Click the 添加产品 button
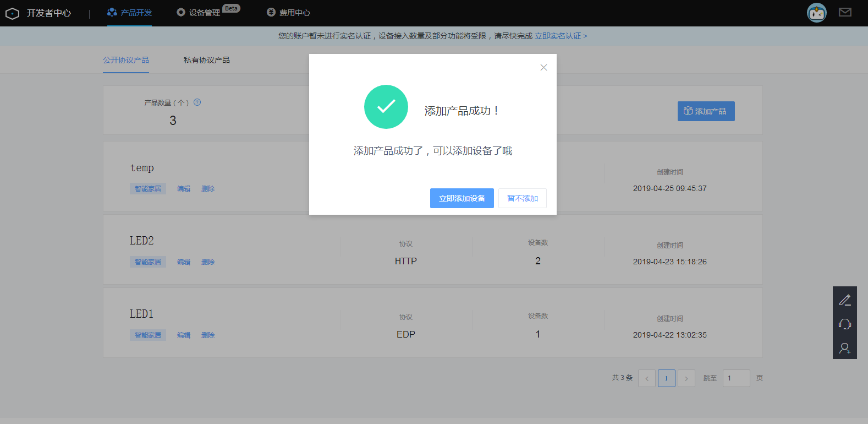 tap(706, 111)
